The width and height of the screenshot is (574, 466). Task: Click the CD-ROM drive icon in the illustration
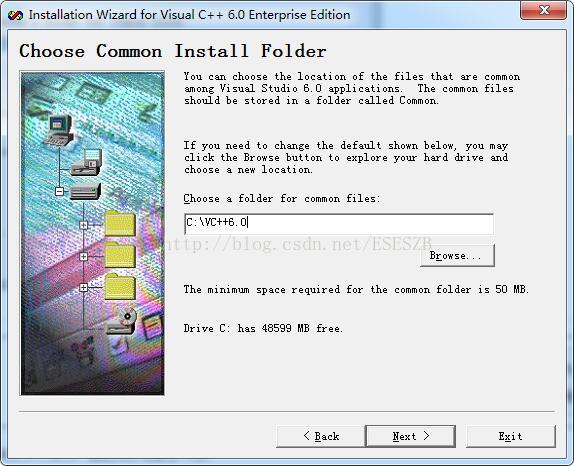[122, 321]
